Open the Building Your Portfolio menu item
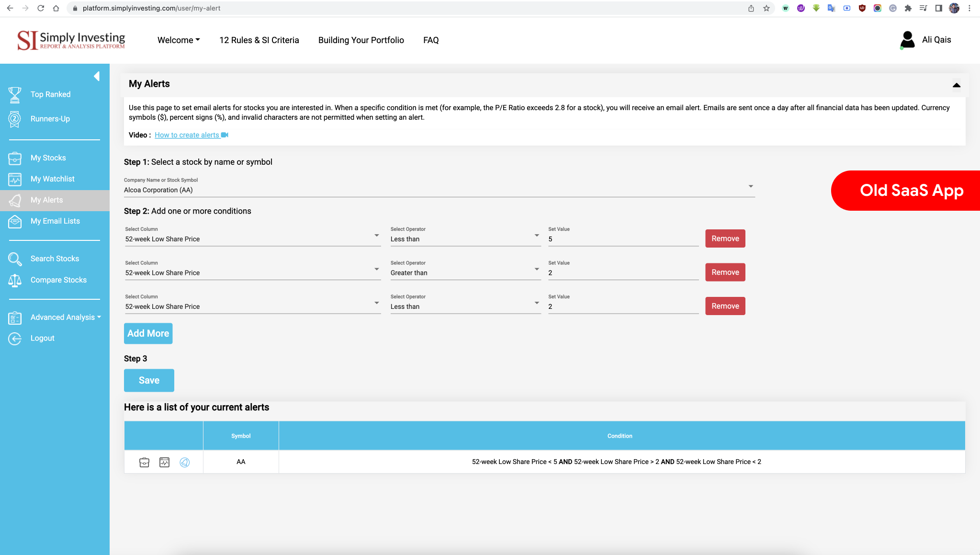The image size is (980, 555). 361,40
